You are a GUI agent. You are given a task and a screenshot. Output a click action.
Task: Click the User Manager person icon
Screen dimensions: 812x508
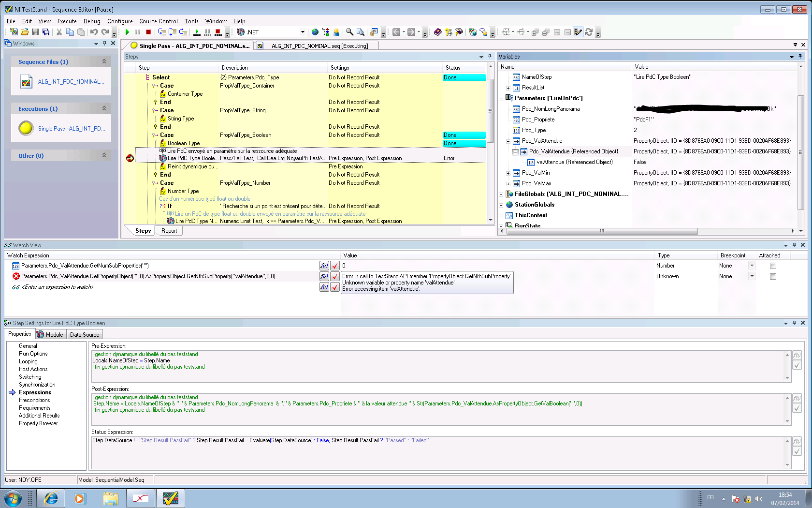point(336,32)
